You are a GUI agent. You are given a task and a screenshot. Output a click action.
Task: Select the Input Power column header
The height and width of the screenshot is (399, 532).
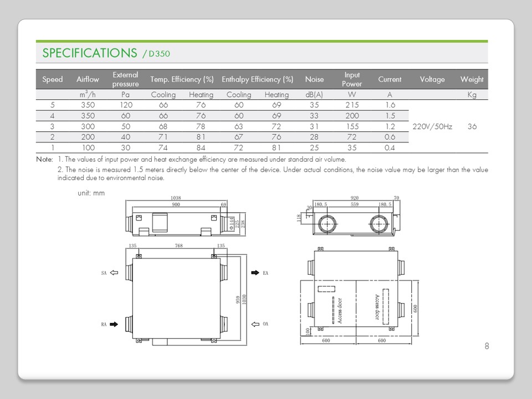(352, 79)
